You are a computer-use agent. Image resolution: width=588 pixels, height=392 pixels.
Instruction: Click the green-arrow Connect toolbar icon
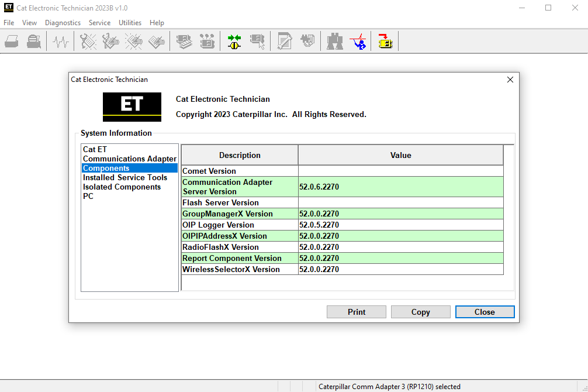[234, 41]
